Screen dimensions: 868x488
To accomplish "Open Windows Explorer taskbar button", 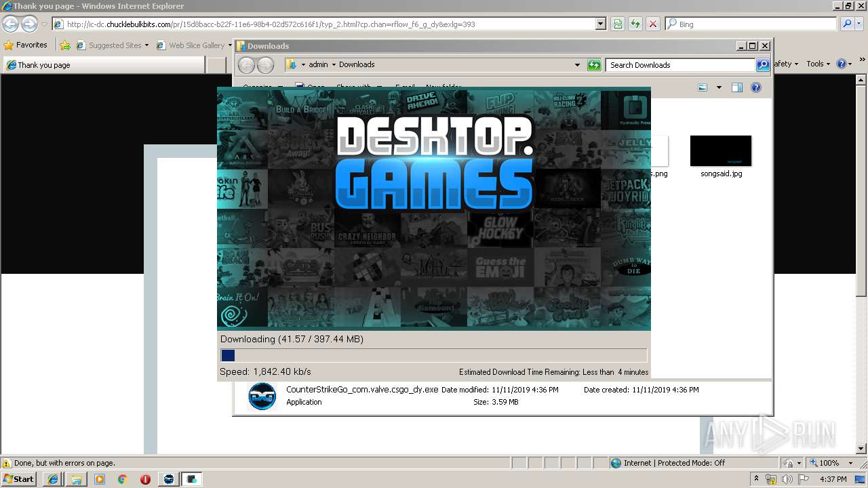I will pos(76,479).
